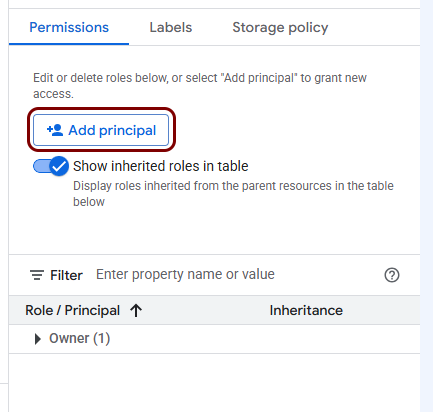Click the checkmark knob on the inherited roles switch
Image resolution: width=433 pixels, height=412 pixels.
click(59, 166)
